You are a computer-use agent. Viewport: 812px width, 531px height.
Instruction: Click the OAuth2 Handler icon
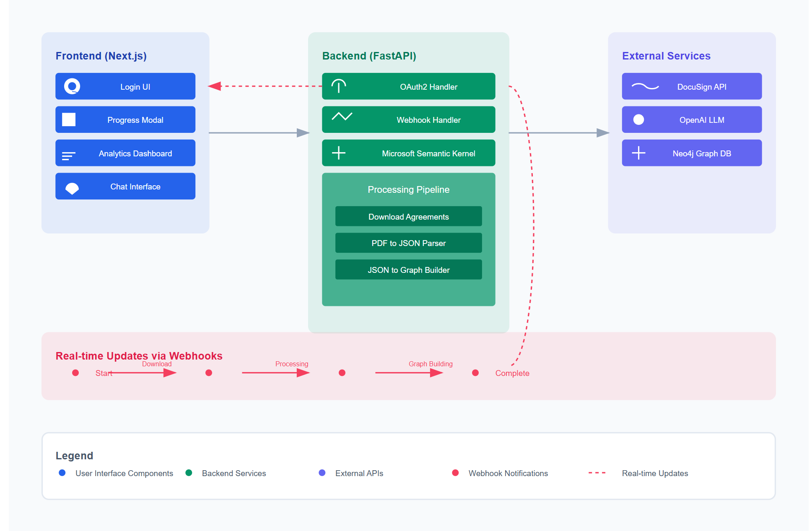click(x=339, y=86)
